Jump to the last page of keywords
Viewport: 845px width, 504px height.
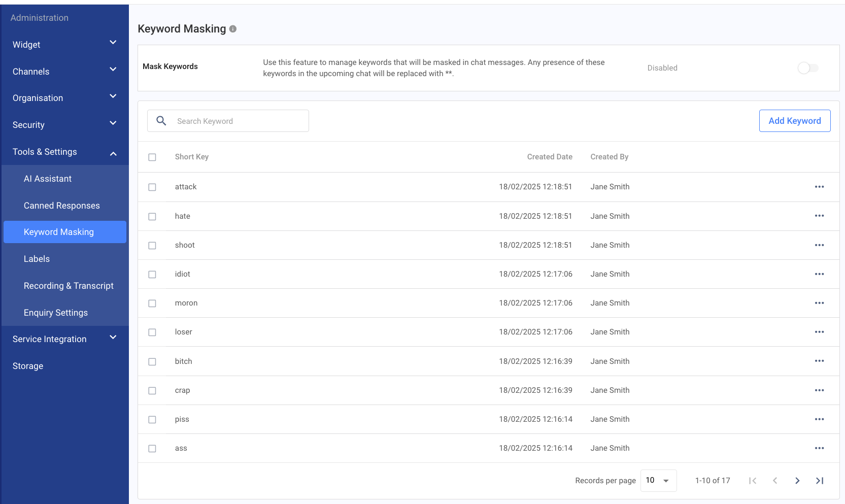(820, 481)
